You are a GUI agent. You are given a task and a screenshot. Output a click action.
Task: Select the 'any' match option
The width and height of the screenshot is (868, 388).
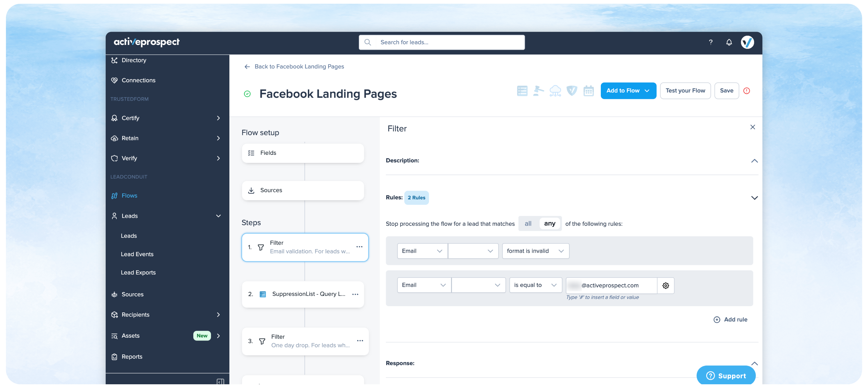550,223
